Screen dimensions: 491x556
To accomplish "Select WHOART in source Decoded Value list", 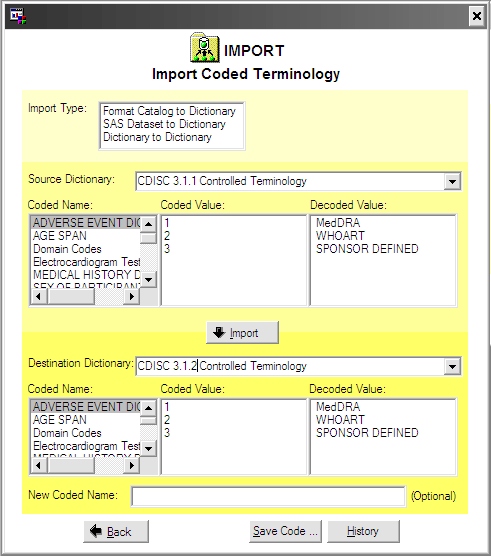I will (x=340, y=236).
